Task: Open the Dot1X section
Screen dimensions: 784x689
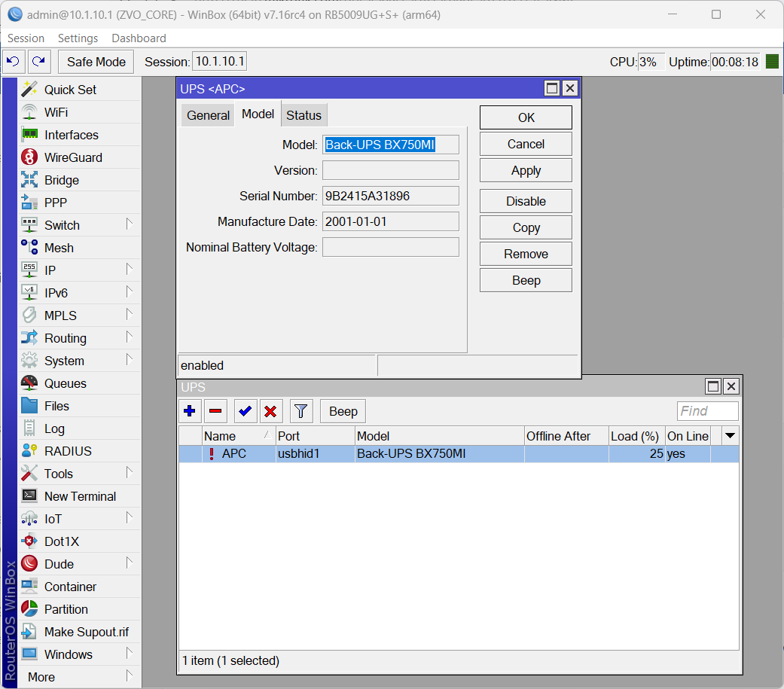Action: point(80,541)
